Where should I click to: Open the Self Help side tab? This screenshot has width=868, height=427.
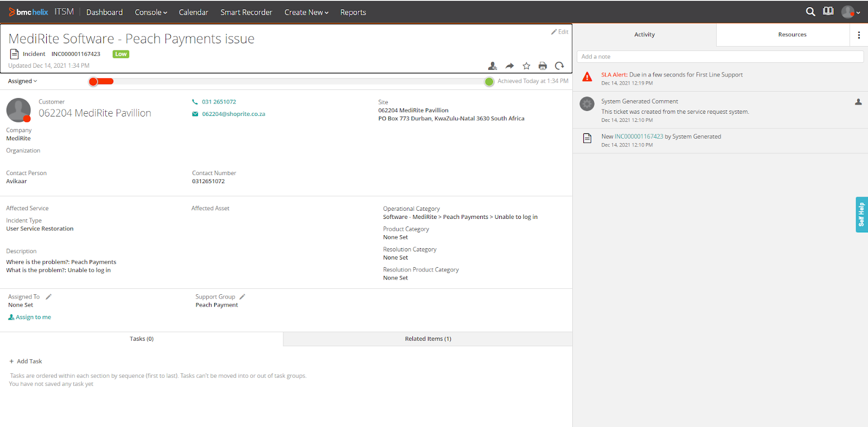(861, 215)
